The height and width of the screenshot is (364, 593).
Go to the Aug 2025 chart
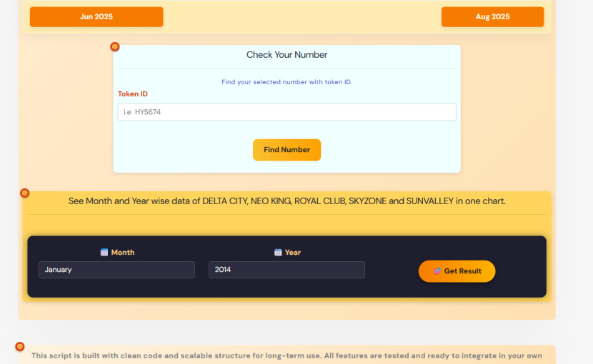(492, 16)
